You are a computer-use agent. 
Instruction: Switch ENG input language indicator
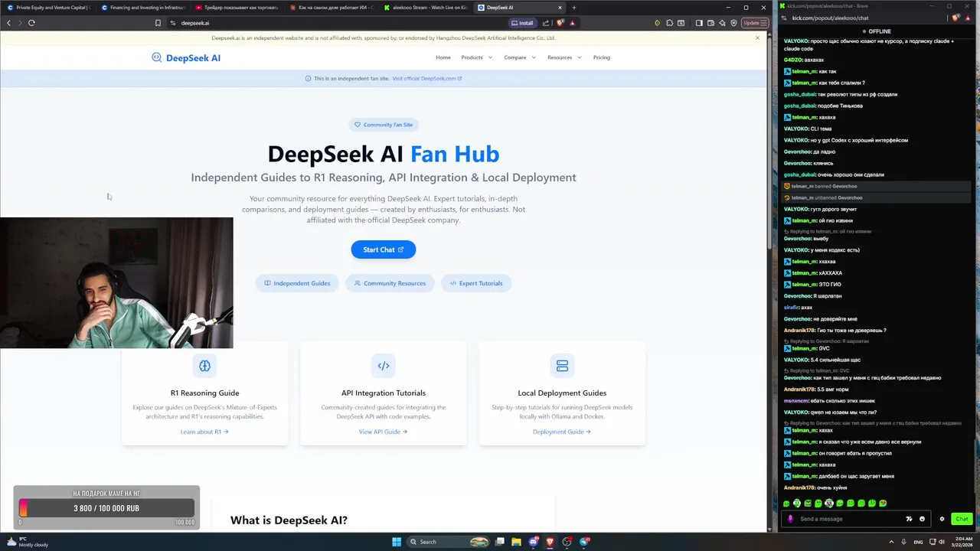pyautogui.click(x=918, y=542)
